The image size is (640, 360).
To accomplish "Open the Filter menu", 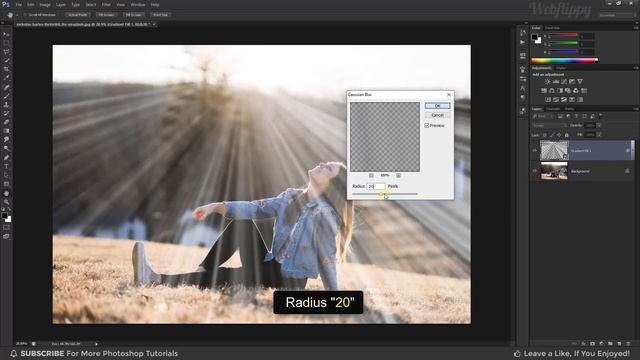I will [x=106, y=5].
